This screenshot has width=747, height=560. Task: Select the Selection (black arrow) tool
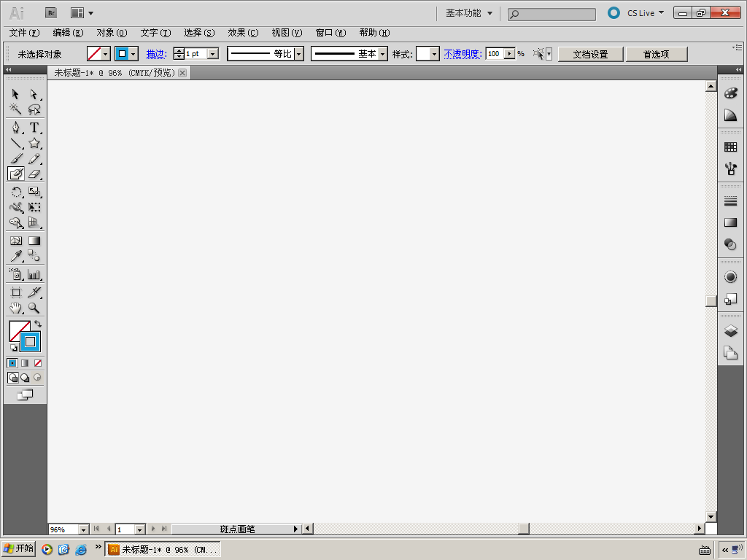(16, 94)
